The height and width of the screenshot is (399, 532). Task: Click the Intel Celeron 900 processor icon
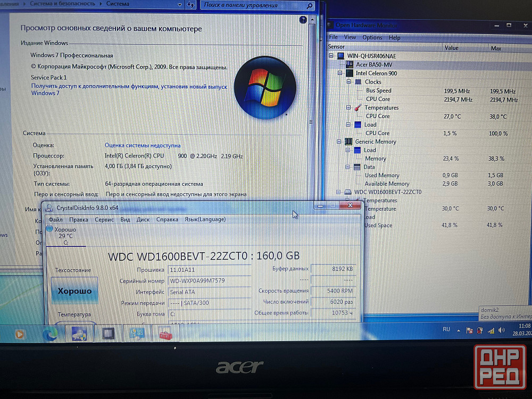(350, 73)
